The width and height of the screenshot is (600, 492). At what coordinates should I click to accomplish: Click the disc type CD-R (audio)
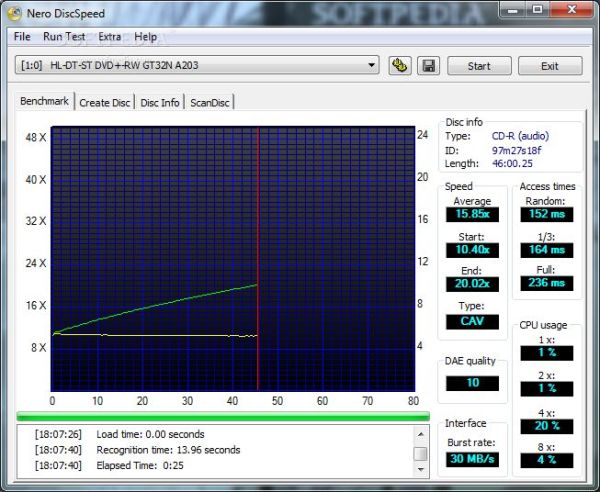pyautogui.click(x=520, y=136)
